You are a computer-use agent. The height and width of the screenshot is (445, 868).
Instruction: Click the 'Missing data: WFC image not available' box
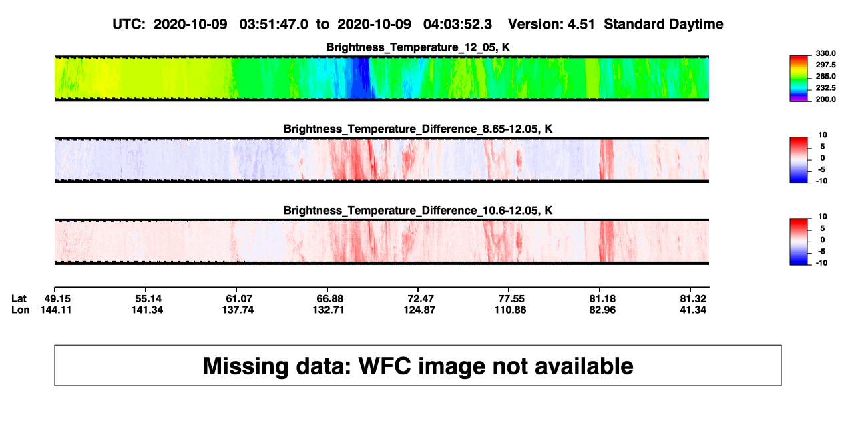click(417, 365)
